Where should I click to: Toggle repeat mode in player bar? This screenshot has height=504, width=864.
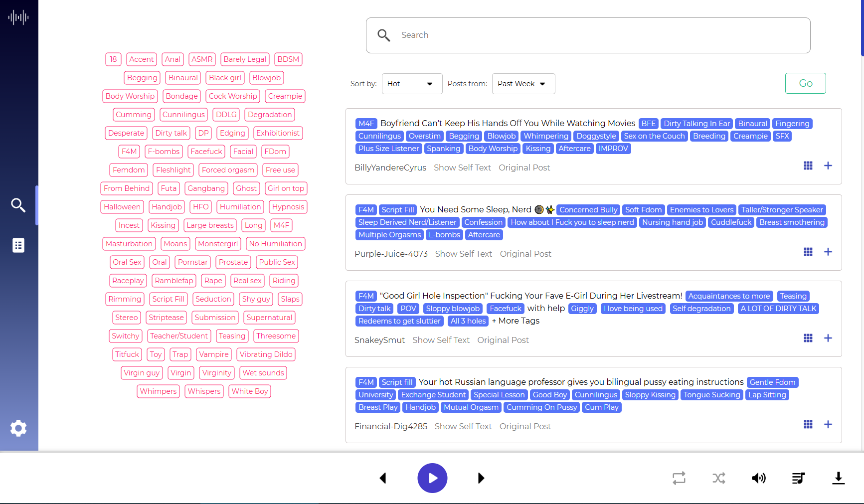pos(679,478)
